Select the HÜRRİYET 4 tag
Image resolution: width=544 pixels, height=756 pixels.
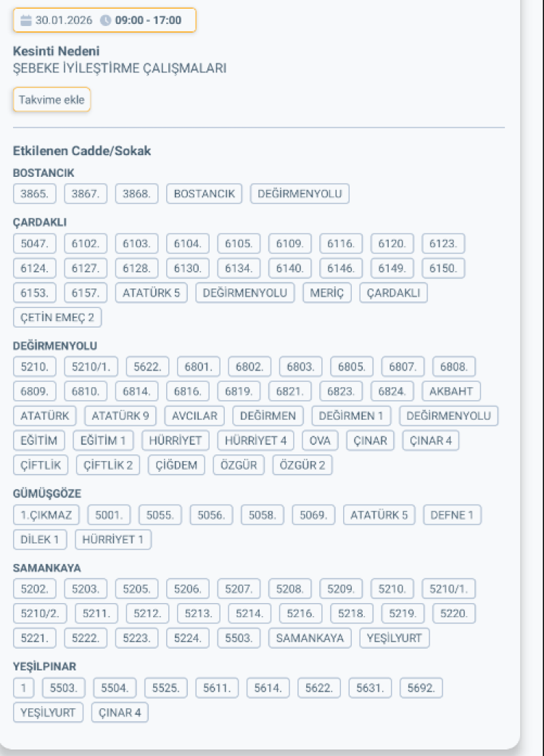point(256,440)
